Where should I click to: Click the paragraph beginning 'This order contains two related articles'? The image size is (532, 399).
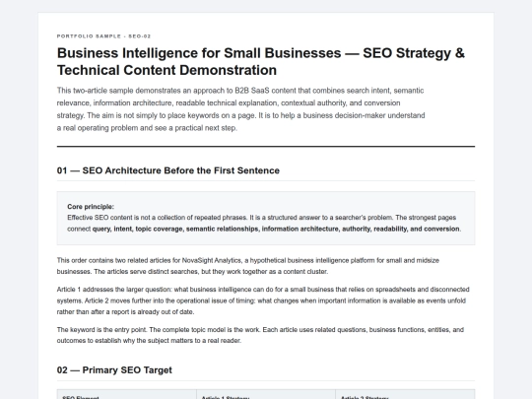pyautogui.click(x=248, y=266)
